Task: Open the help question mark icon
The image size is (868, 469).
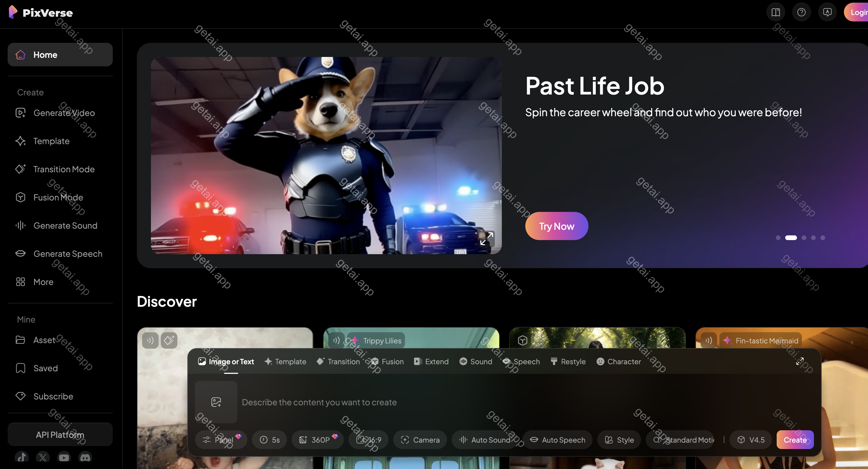Action: [x=801, y=12]
